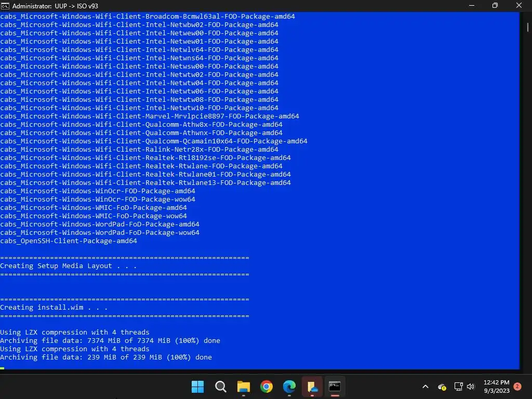
Task: Click the Intel-Netwtw08 package line
Action: click(x=139, y=99)
